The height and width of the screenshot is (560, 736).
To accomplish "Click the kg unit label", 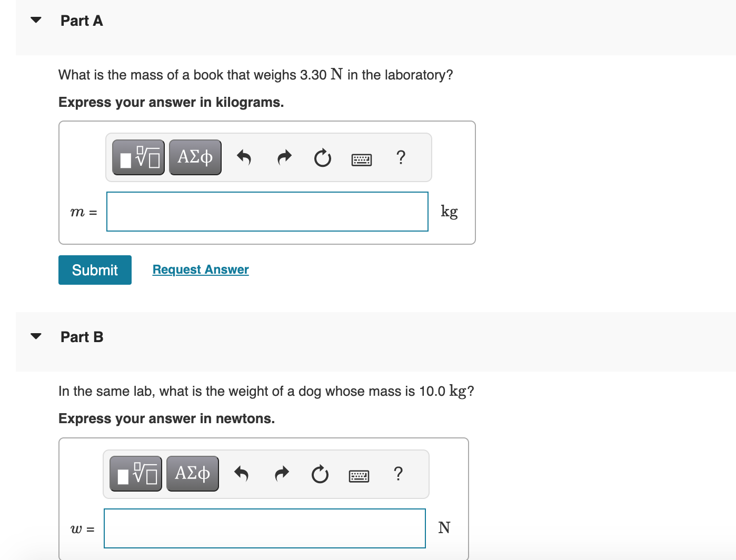I will 450,212.
